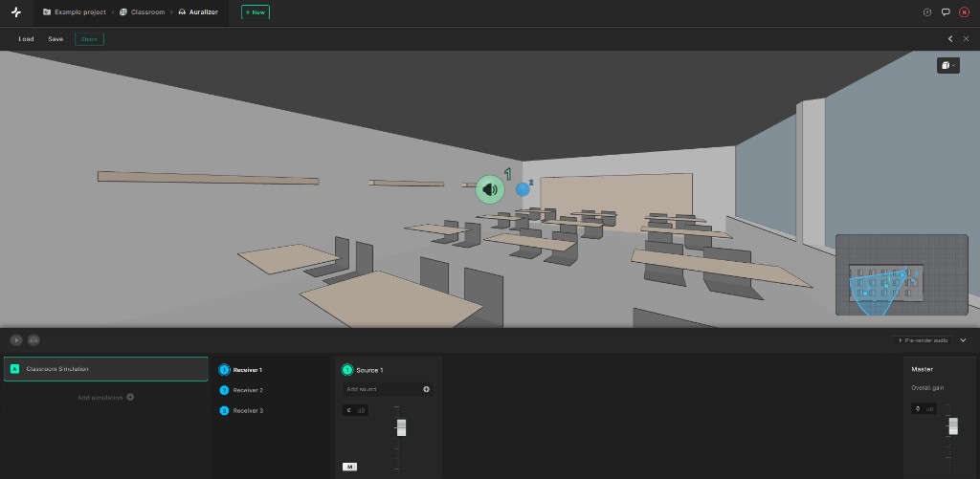The width and height of the screenshot is (980, 479).
Task: Select the green speaker Source 1 in 3D view
Action: 490,189
